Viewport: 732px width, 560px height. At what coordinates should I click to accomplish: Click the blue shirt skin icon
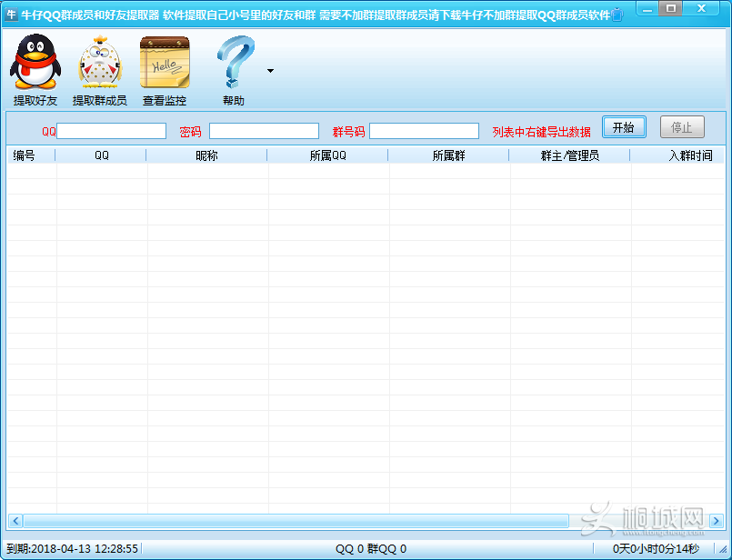(x=617, y=15)
